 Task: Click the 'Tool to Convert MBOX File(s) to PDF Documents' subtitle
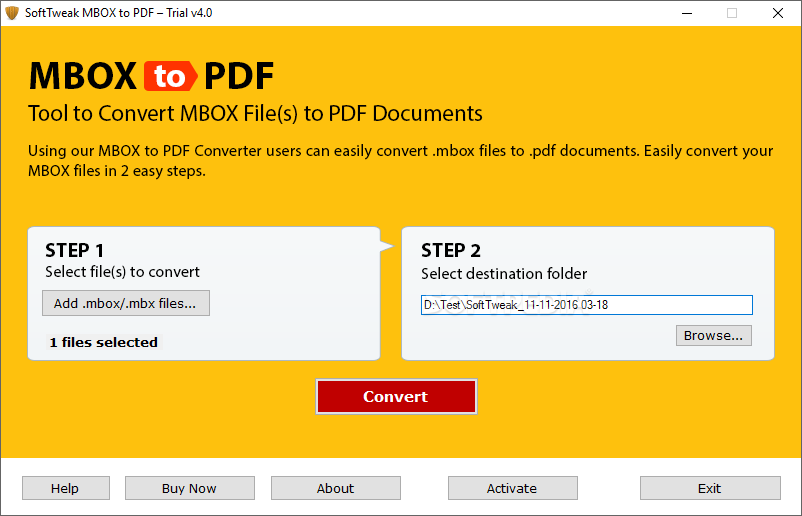(255, 114)
